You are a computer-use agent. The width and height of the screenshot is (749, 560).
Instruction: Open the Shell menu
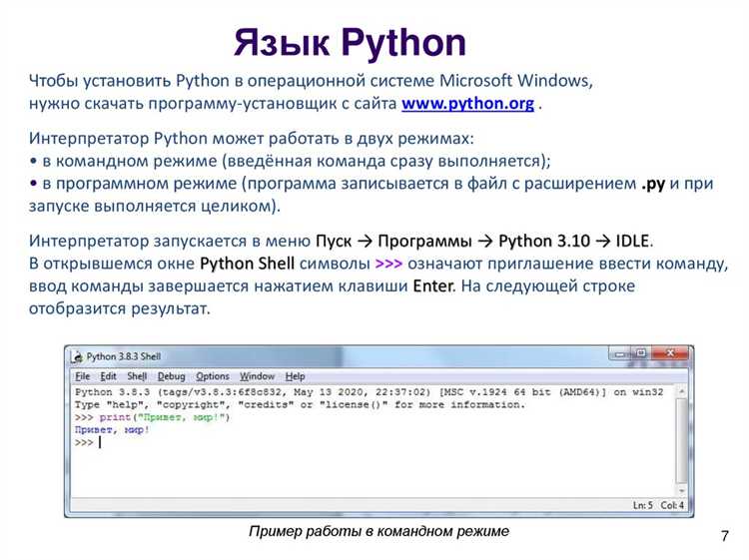pos(137,376)
